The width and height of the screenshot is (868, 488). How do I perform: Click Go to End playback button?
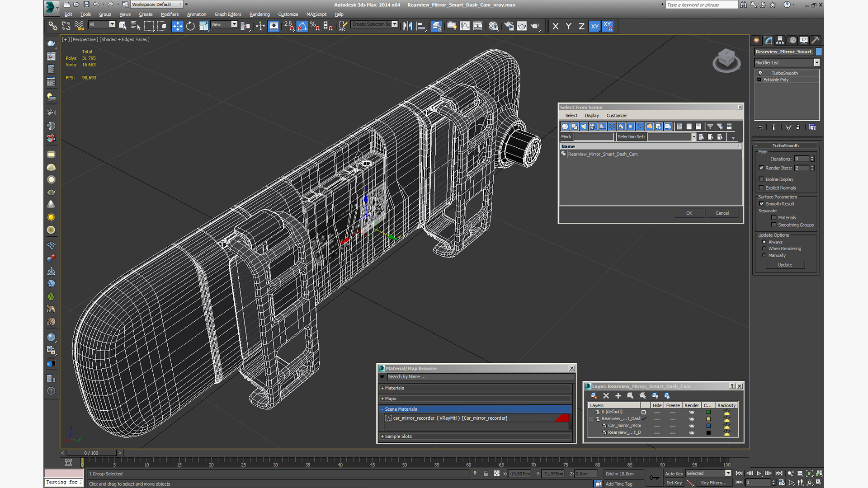[x=778, y=474]
